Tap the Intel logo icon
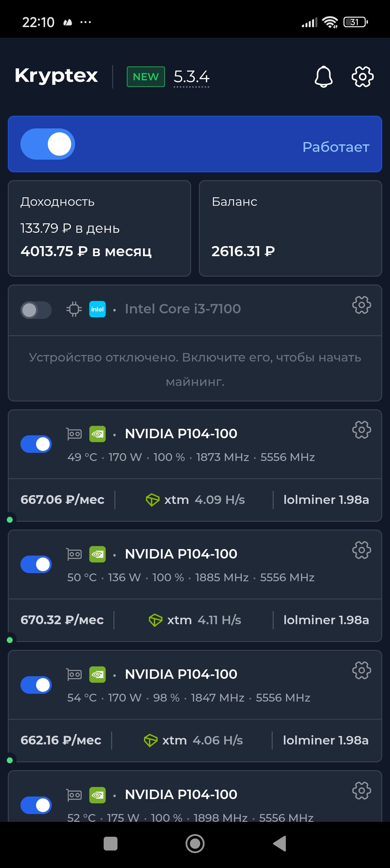 (97, 309)
